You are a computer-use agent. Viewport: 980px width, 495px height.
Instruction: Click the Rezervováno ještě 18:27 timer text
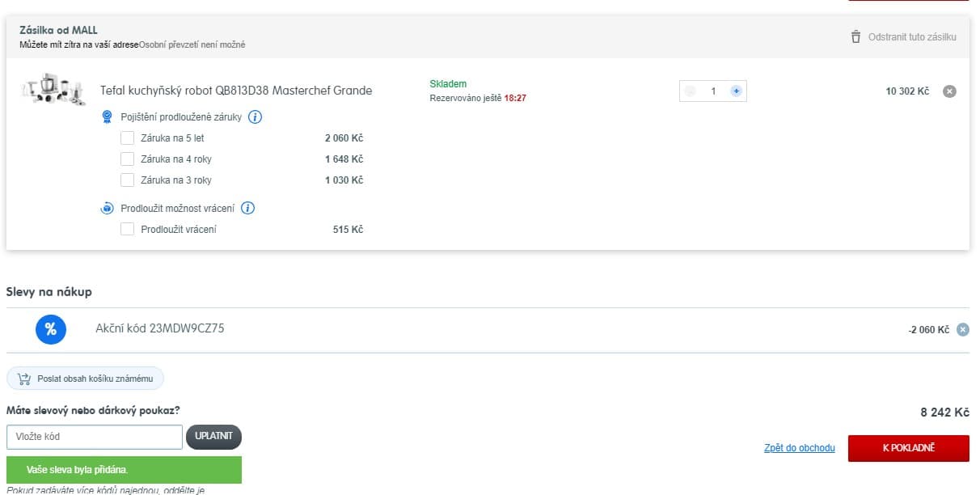coord(478,98)
